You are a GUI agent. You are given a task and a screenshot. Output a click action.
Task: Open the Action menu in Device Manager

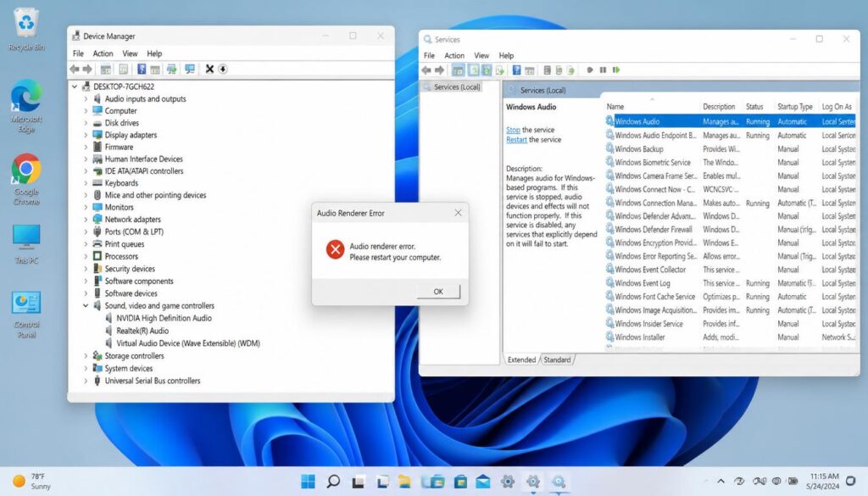click(103, 53)
